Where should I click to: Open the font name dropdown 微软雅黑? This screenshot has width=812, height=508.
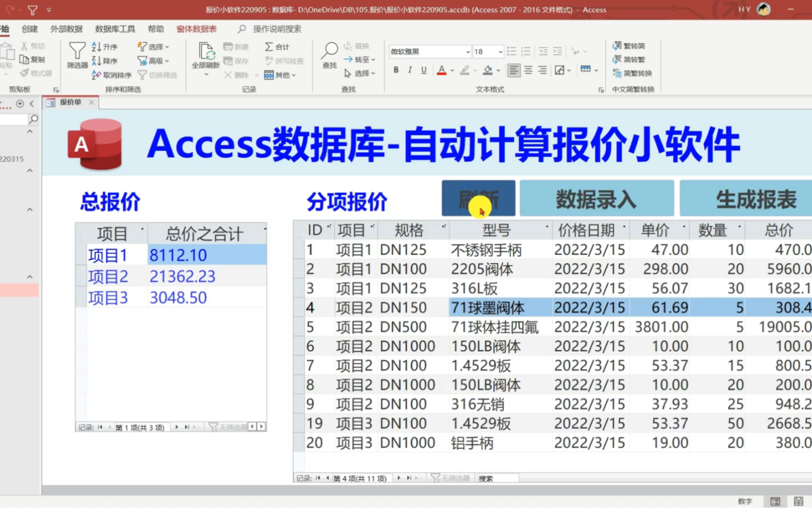(x=468, y=52)
